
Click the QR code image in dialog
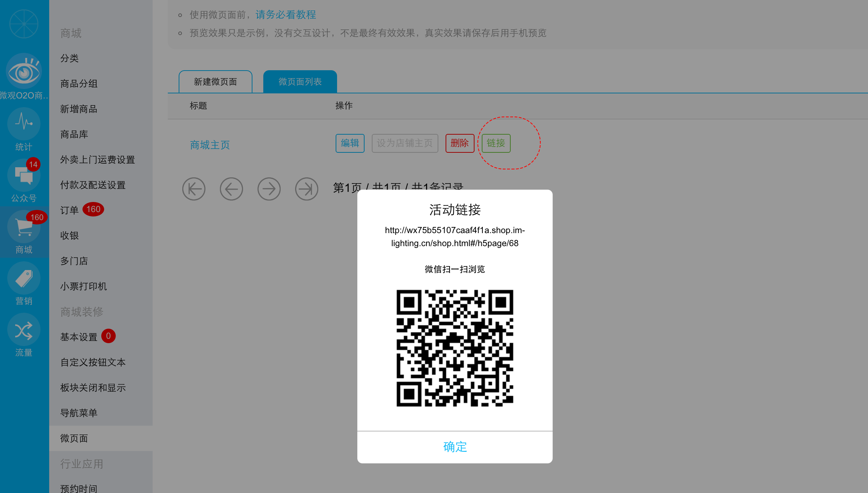(x=455, y=348)
